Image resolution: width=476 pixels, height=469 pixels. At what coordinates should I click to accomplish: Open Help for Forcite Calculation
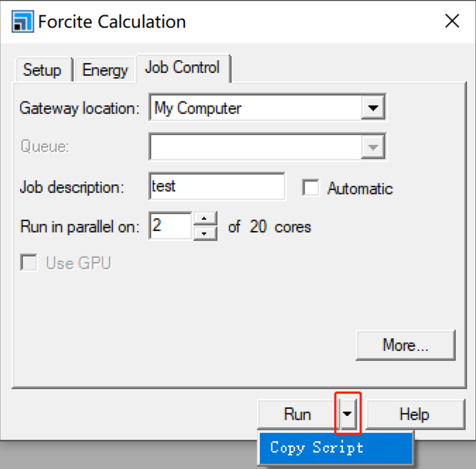415,414
